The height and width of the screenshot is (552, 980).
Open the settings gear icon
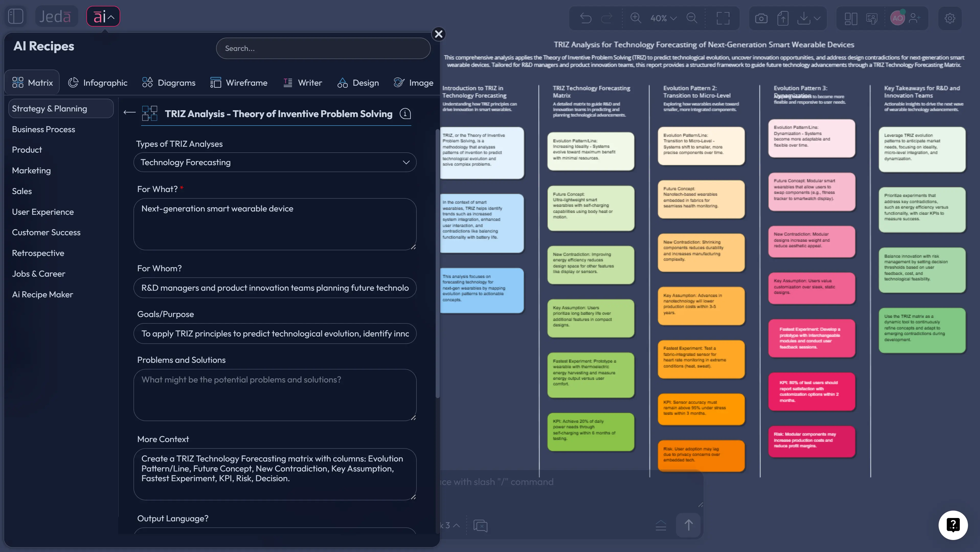(950, 18)
